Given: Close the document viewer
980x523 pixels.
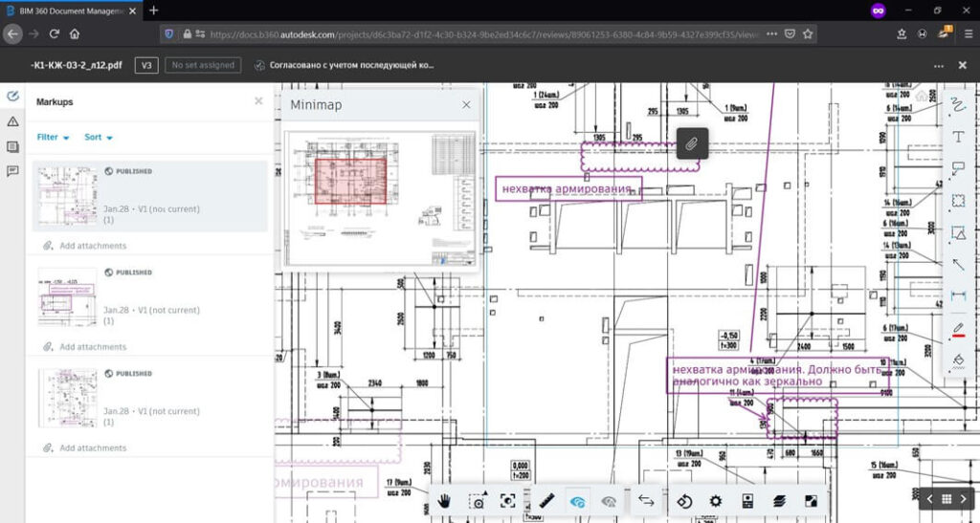Looking at the screenshot, I should click(x=963, y=66).
